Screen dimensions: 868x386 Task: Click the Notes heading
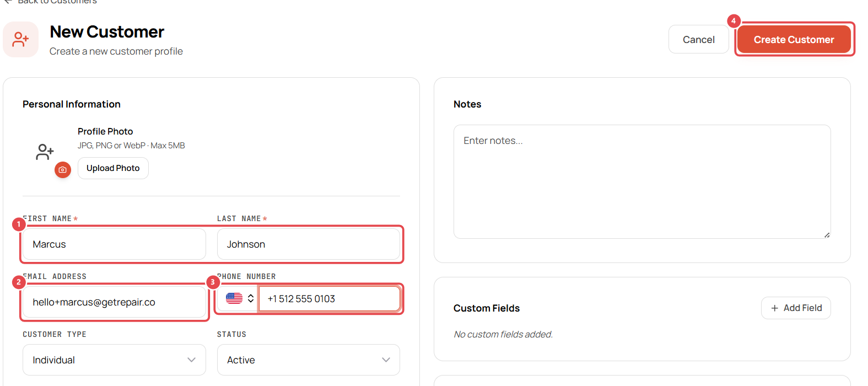tap(467, 104)
